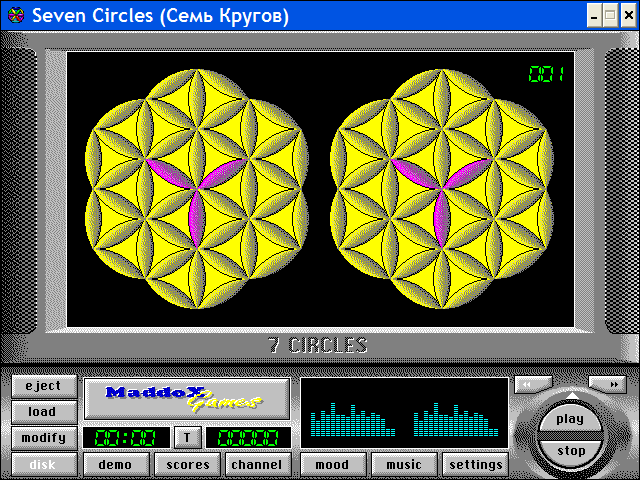This screenshot has width=640, height=480.
Task: Hit the round stop button
Action: (x=570, y=451)
